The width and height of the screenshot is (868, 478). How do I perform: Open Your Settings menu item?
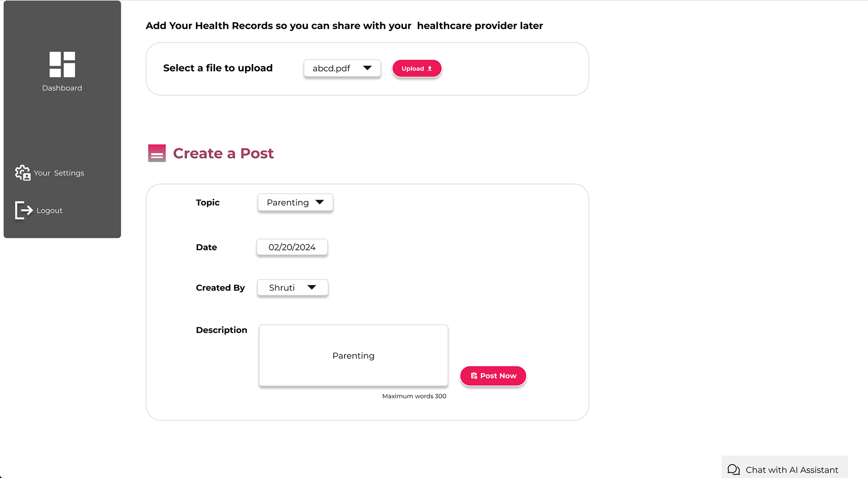59,173
